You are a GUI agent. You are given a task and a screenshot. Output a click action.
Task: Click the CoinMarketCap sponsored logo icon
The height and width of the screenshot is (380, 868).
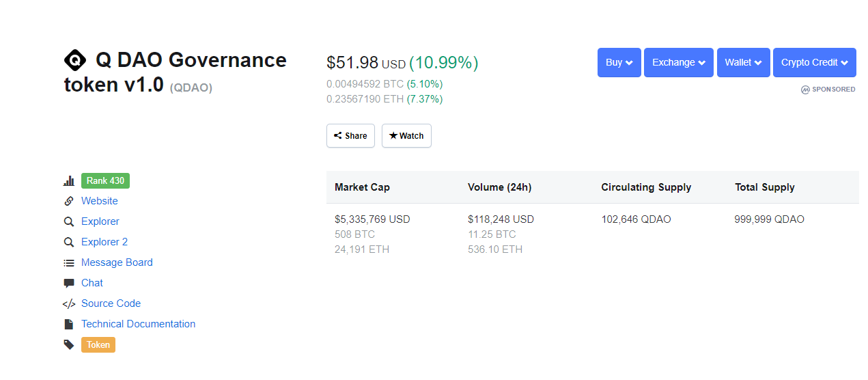tap(805, 90)
